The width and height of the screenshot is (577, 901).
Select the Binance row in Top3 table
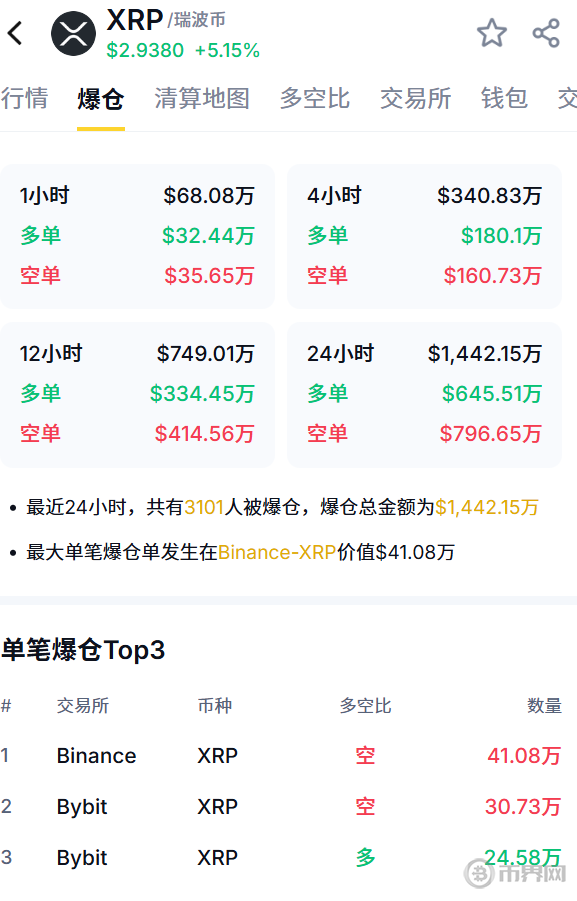pyautogui.click(x=282, y=756)
